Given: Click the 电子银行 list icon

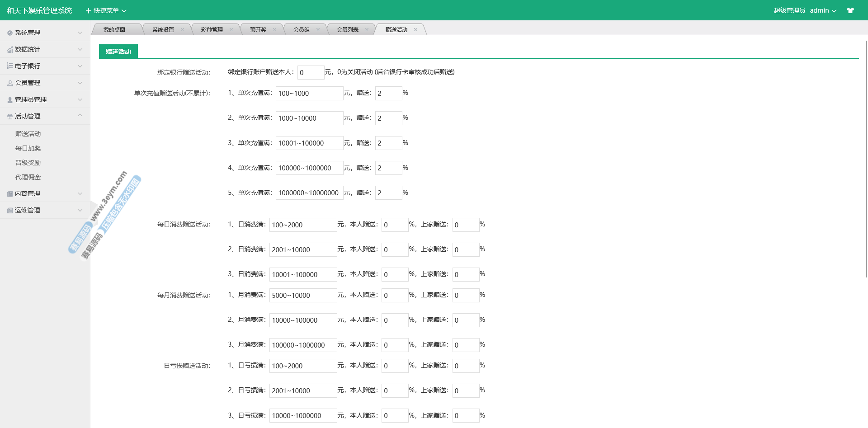Looking at the screenshot, I should 10,66.
